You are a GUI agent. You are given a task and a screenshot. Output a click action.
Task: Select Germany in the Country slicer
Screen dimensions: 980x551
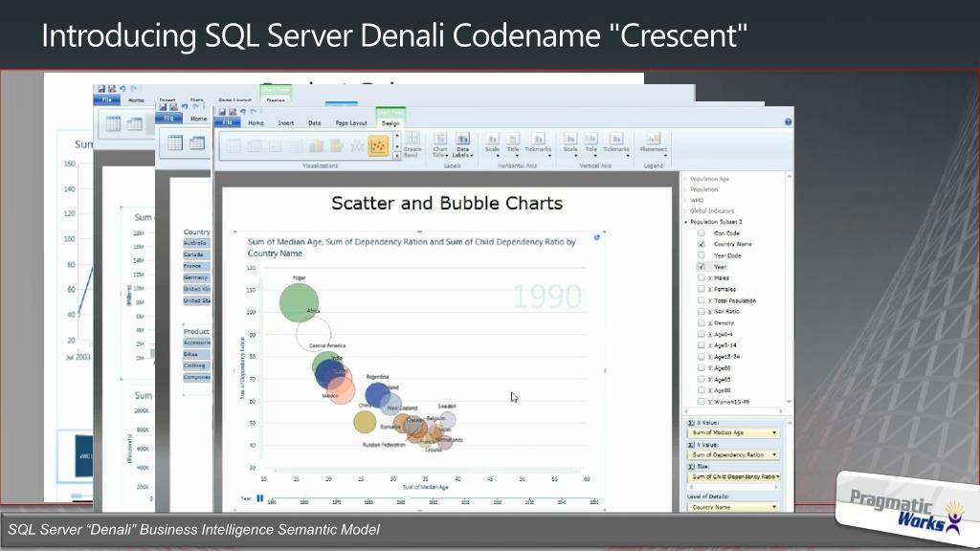tap(196, 277)
